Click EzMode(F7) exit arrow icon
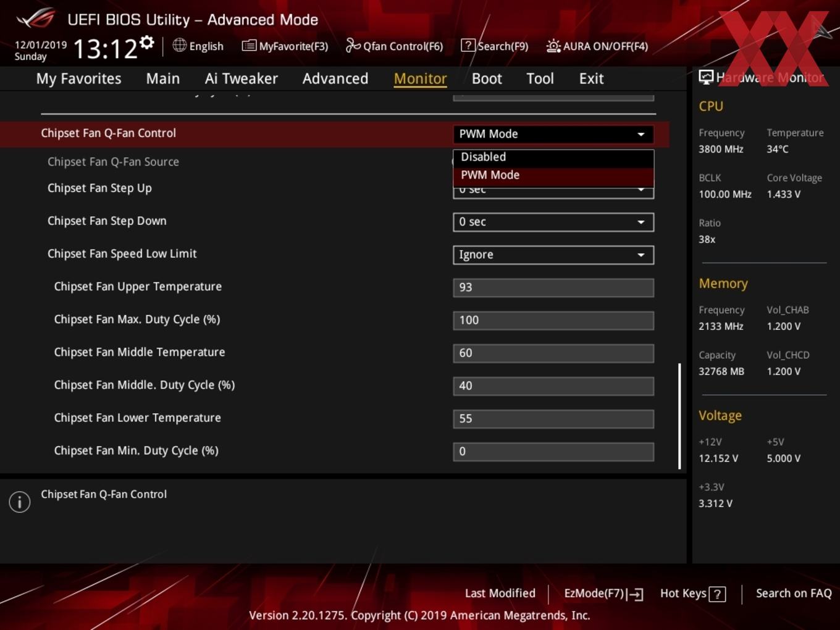Viewport: 840px width, 630px height. click(635, 594)
